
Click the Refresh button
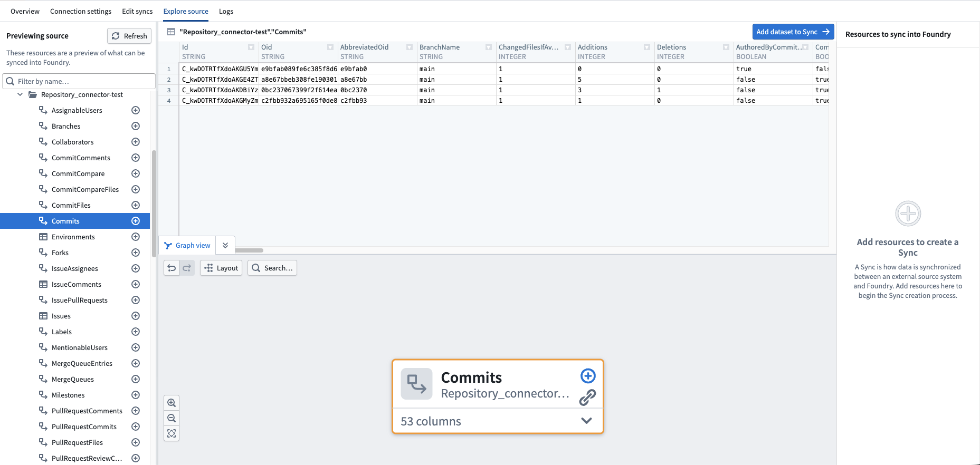(x=129, y=36)
